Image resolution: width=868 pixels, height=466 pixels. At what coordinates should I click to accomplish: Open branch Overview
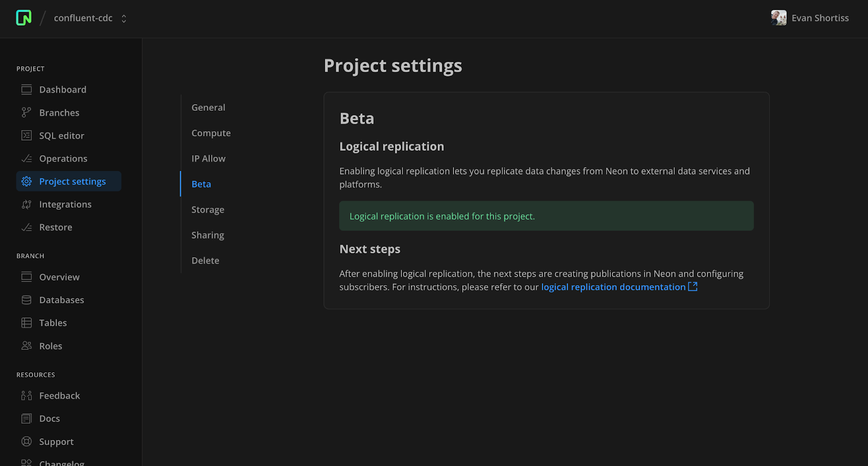[x=59, y=277]
